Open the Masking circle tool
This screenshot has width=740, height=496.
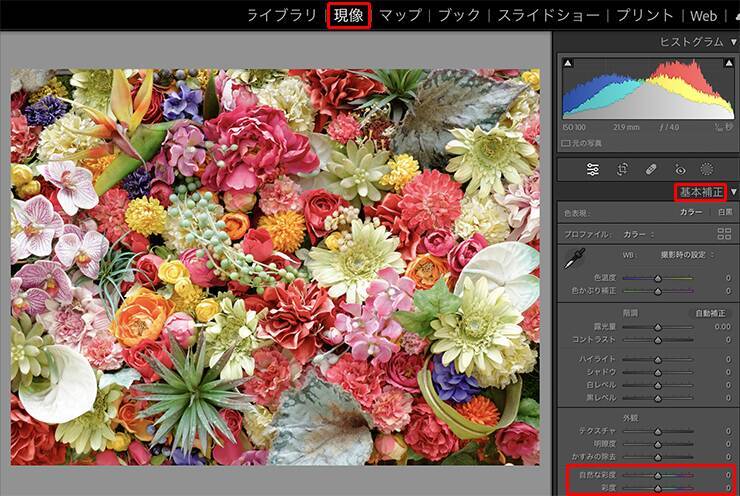click(x=707, y=169)
